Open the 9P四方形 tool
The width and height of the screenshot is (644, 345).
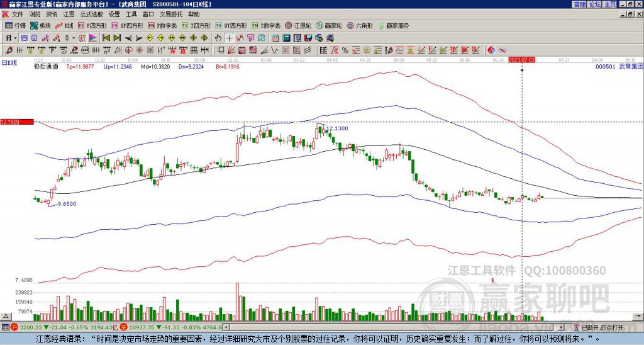point(128,25)
